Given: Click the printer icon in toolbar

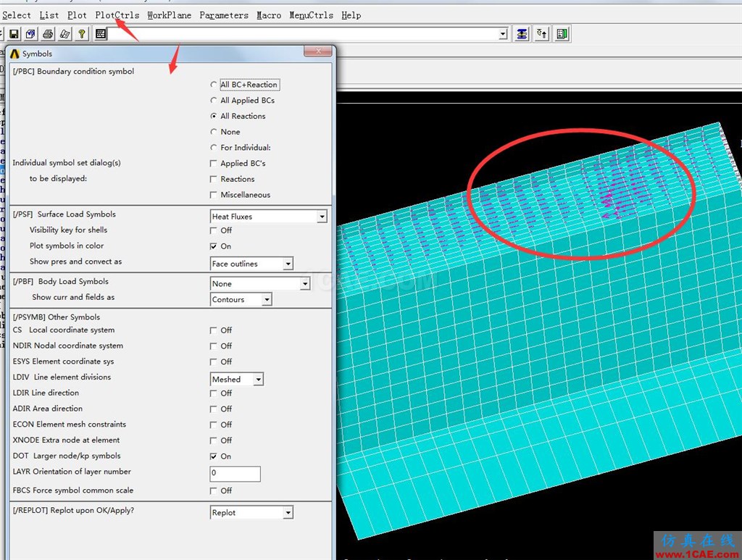Looking at the screenshot, I should click(48, 33).
